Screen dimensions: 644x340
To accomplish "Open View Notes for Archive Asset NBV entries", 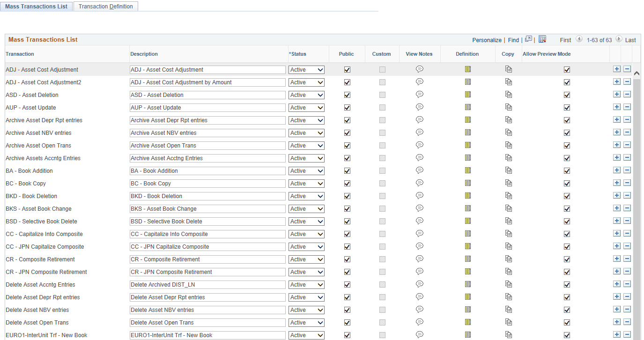I will [419, 132].
